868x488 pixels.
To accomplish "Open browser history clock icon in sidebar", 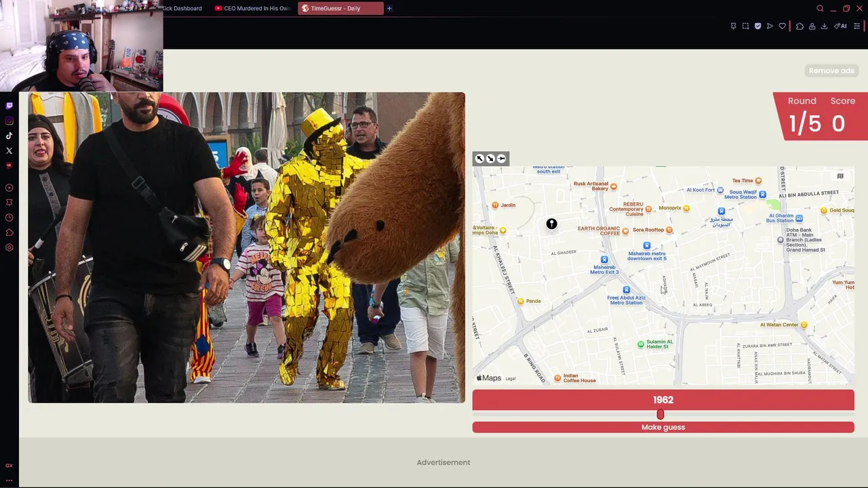I will (9, 218).
